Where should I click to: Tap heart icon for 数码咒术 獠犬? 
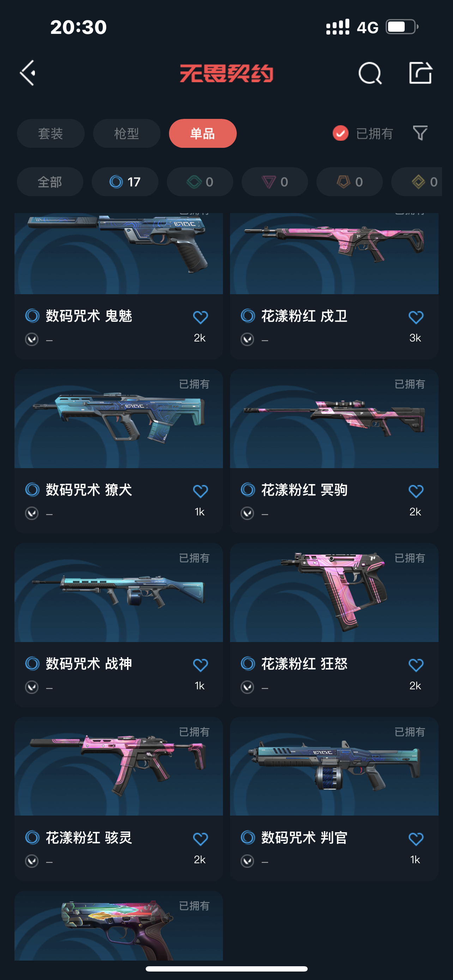click(x=200, y=491)
